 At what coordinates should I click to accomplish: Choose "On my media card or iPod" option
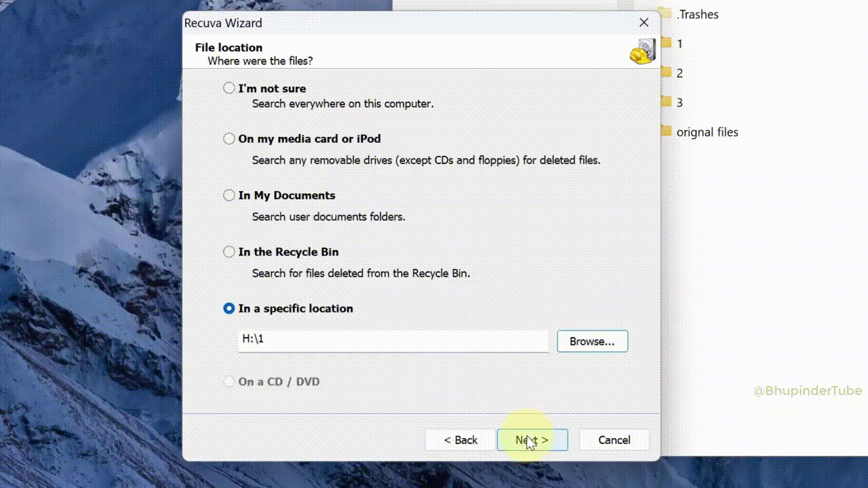click(x=229, y=138)
